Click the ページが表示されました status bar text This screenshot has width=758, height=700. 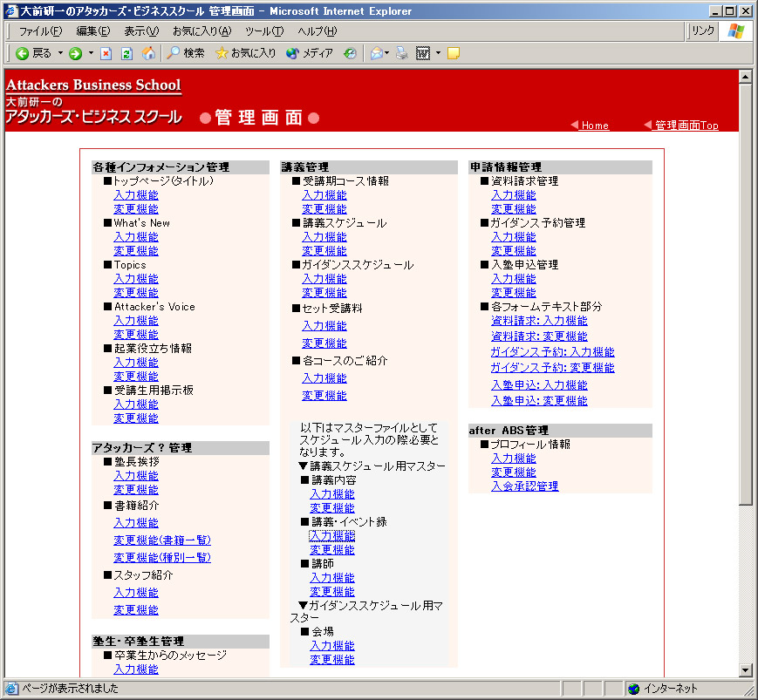coord(70,689)
